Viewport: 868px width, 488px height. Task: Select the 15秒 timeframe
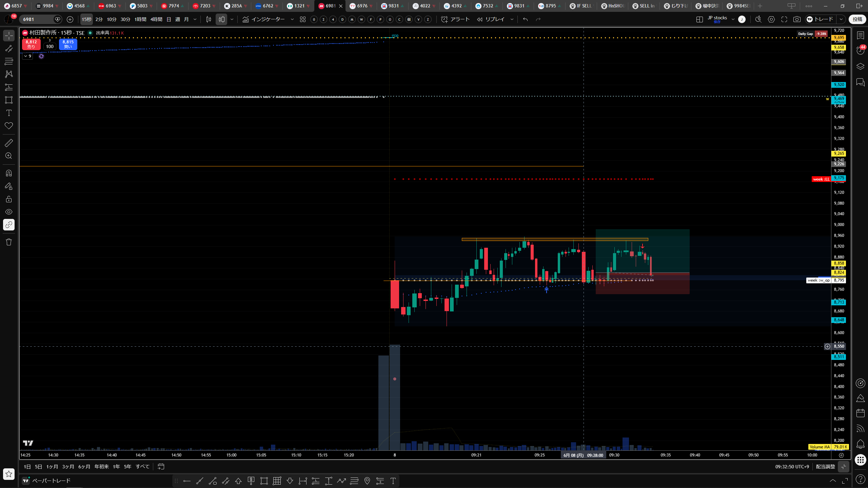click(86, 19)
